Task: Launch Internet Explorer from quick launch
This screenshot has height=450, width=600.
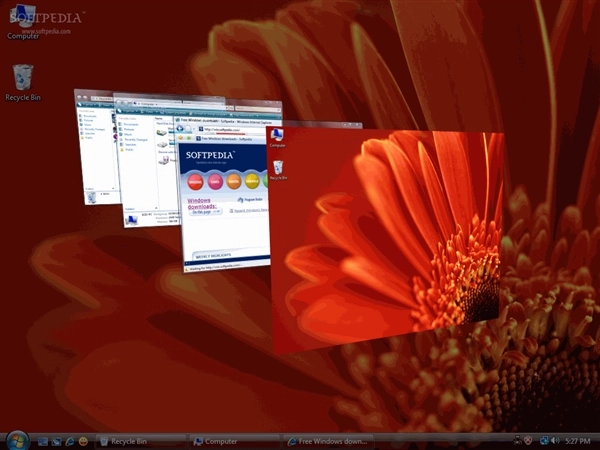Action: [x=69, y=440]
